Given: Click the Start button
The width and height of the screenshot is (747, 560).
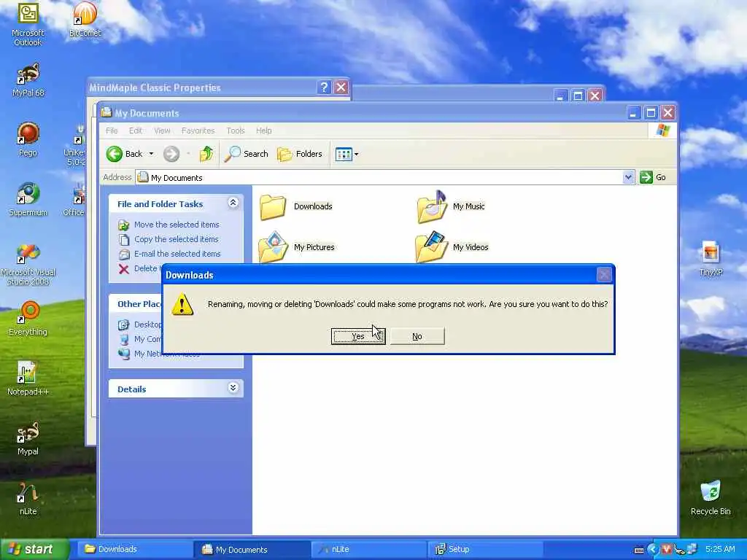Looking at the screenshot, I should coord(34,549).
